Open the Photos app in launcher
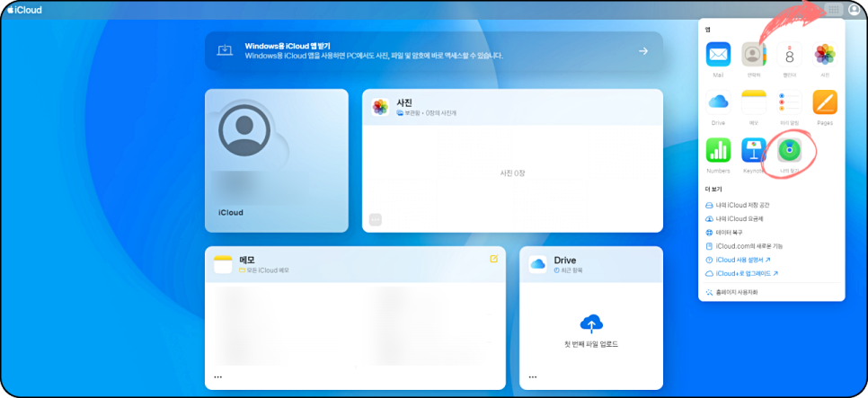Image resolution: width=868 pixels, height=398 pixels. [825, 54]
